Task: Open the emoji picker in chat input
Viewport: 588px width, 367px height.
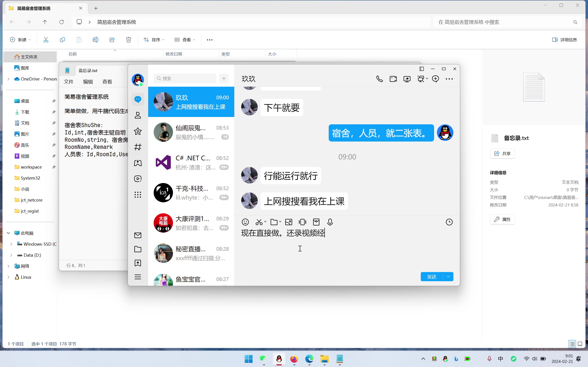Action: pos(245,222)
